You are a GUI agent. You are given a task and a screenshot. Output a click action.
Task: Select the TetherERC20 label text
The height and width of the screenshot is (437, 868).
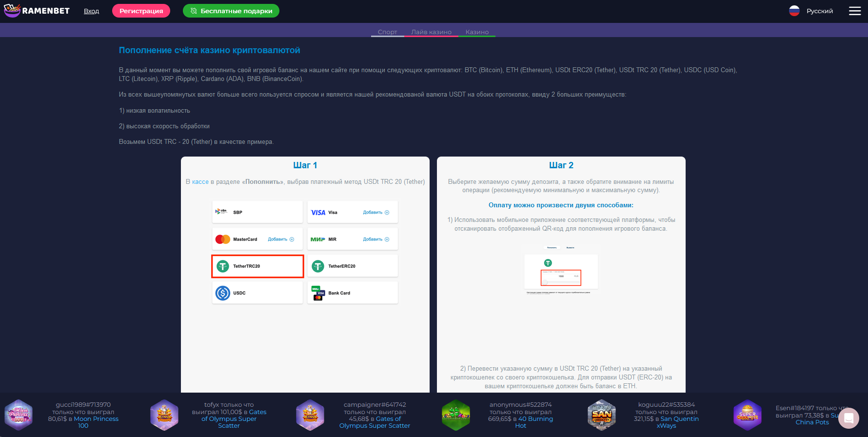click(342, 266)
